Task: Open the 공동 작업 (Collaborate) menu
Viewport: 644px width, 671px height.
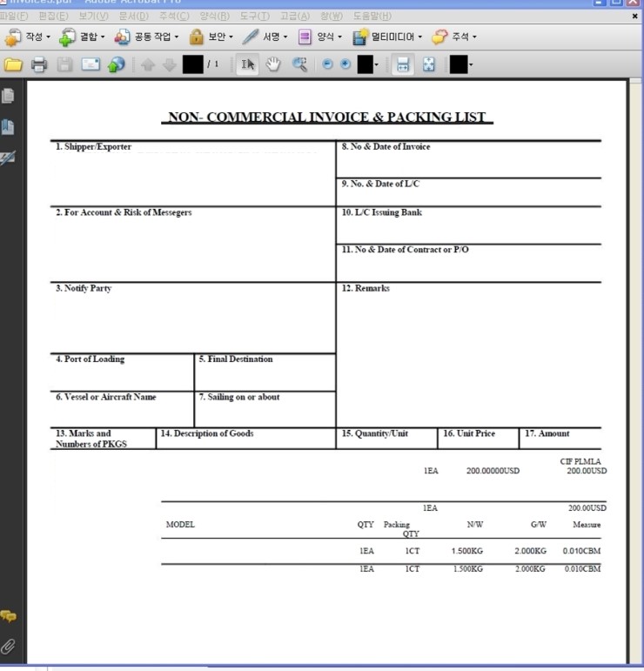Action: [146, 37]
